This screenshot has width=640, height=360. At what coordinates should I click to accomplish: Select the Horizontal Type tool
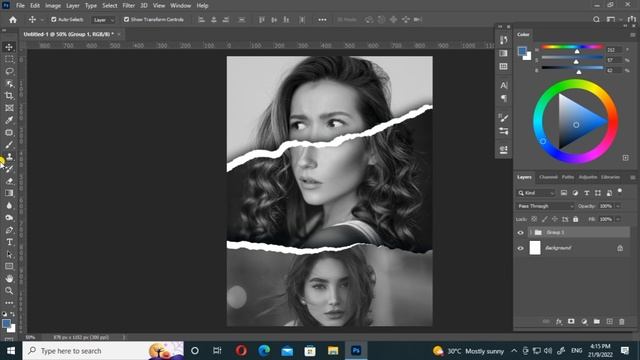9,242
